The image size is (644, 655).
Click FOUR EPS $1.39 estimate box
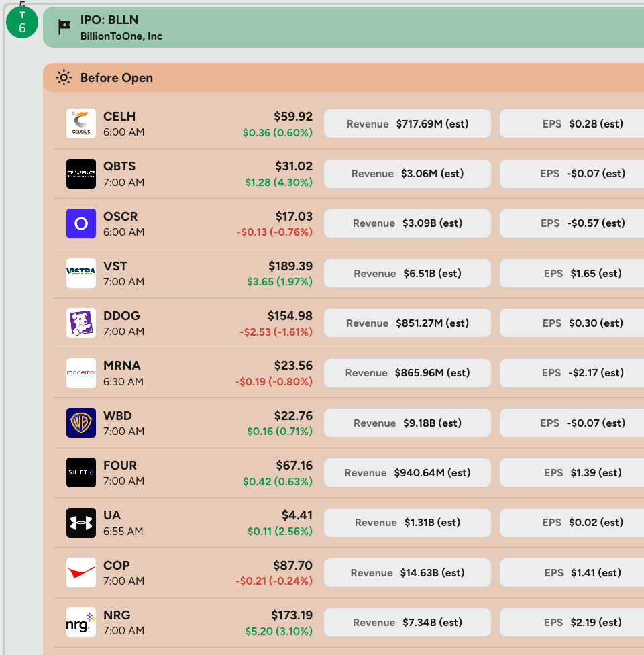tap(572, 472)
